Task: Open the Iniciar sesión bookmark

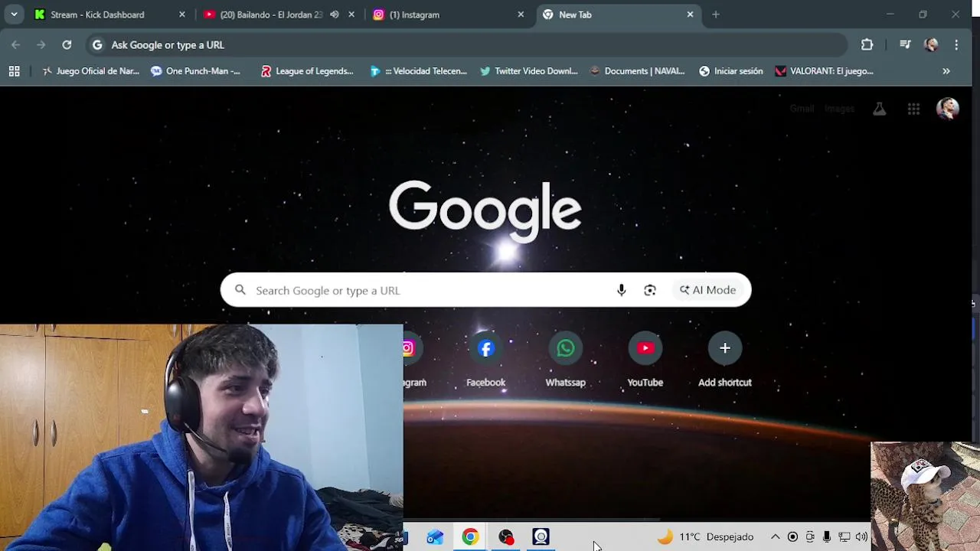Action: tap(730, 71)
